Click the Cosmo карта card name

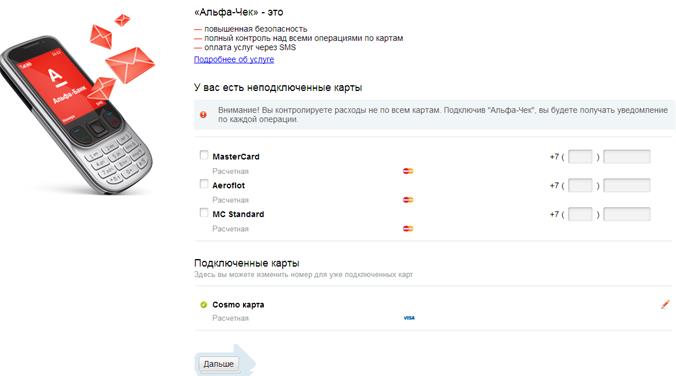(238, 304)
